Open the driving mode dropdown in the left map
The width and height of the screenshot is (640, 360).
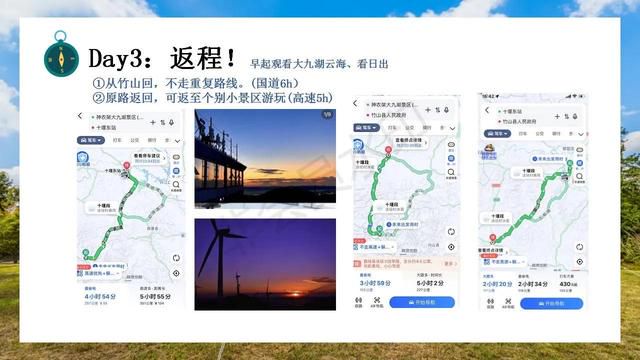(91, 140)
